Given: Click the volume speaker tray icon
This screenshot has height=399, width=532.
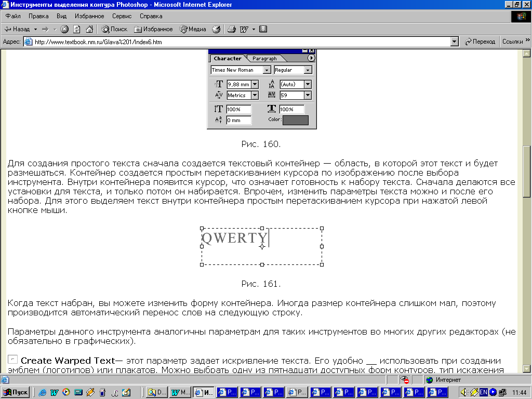Looking at the screenshot, I should coord(464,393).
